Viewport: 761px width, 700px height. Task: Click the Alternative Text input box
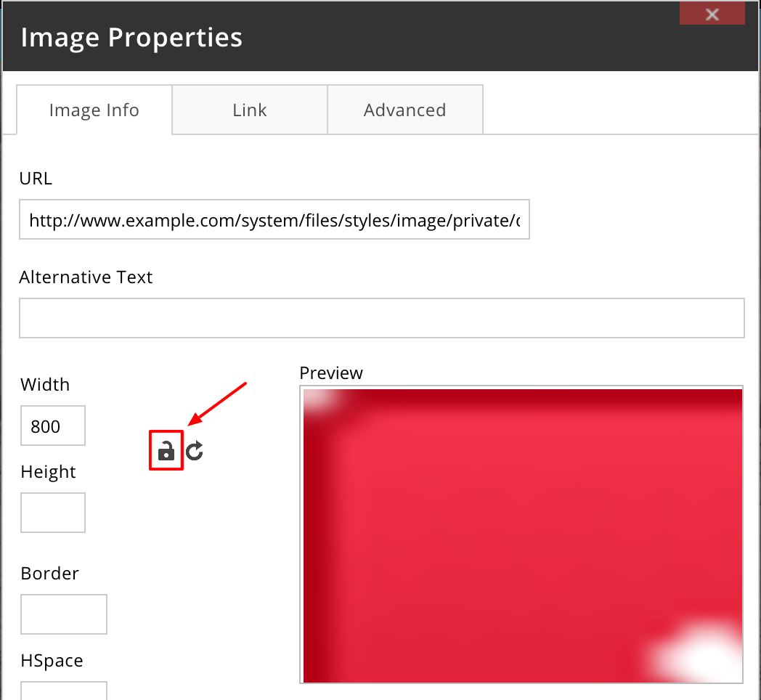[381, 317]
